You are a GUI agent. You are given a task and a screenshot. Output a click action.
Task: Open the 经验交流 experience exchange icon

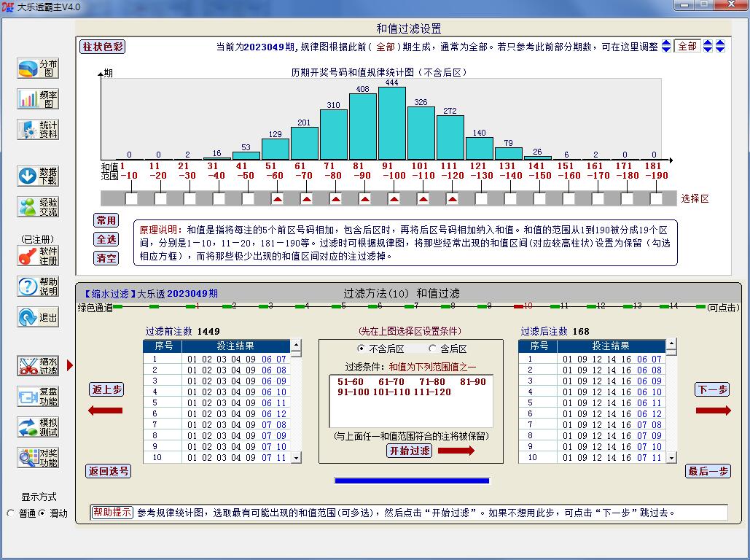[x=38, y=207]
